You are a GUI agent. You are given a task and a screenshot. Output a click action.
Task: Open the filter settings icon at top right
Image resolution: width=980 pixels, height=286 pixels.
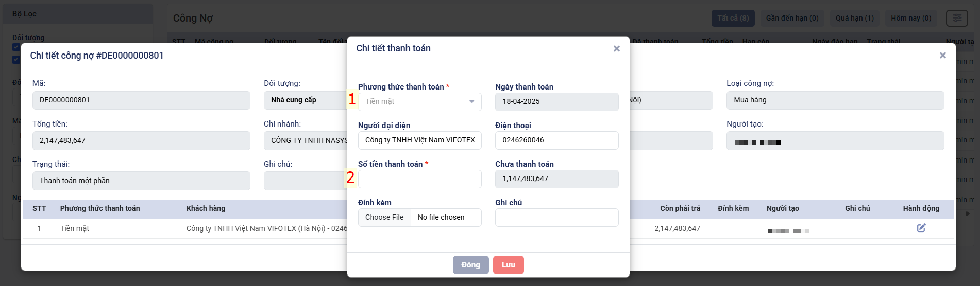pos(957,18)
